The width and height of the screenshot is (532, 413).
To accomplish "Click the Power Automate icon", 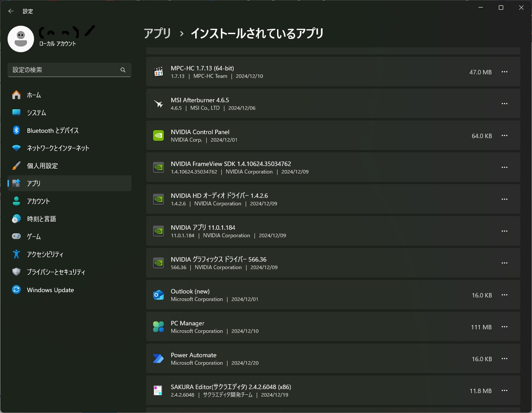I will tap(158, 359).
